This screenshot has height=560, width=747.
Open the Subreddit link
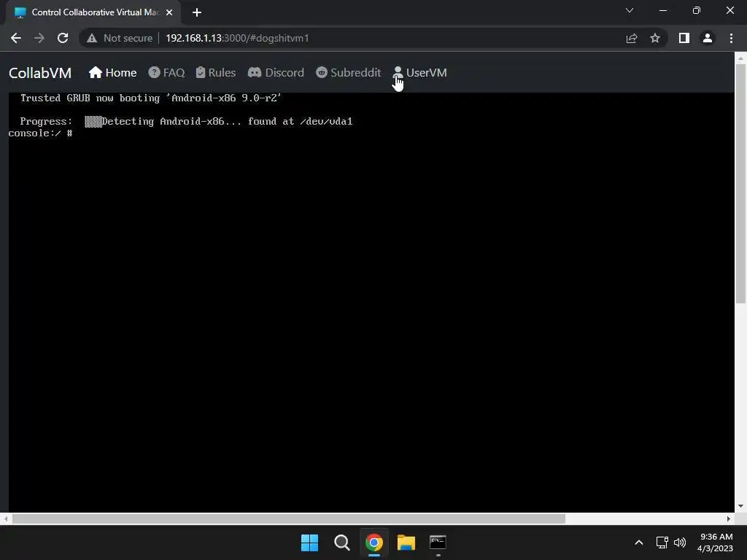coord(348,72)
